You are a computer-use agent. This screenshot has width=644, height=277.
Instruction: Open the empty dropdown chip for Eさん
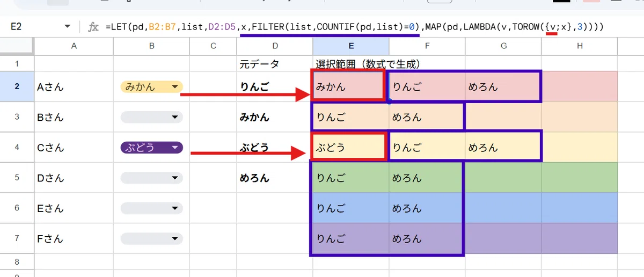click(x=152, y=208)
